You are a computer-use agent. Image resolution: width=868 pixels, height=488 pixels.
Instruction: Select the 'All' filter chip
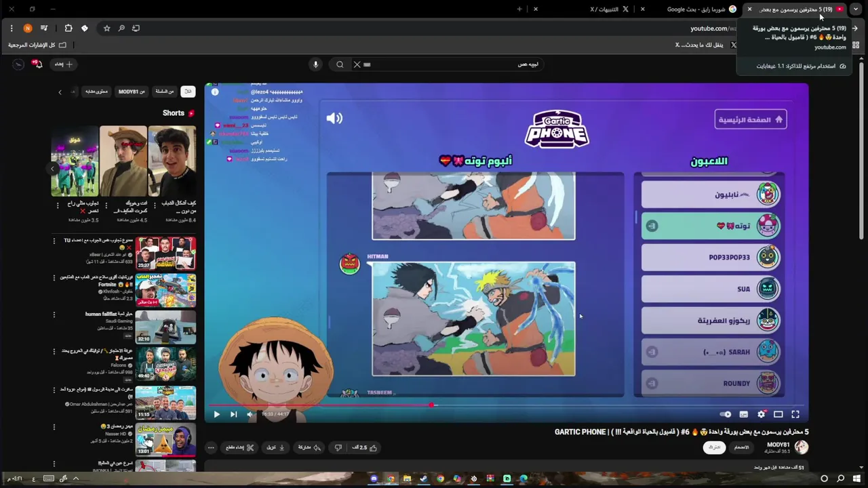188,91
